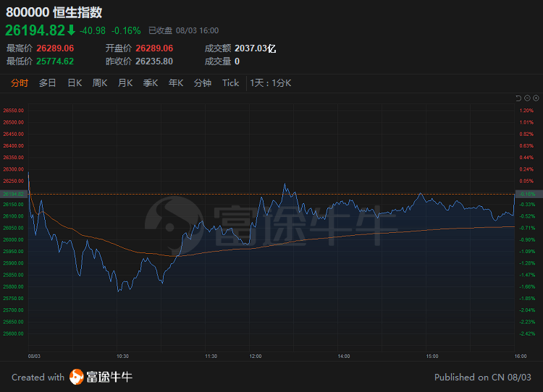This screenshot has height=392, width=543.
Task: Click the Created with text
Action: (38, 377)
